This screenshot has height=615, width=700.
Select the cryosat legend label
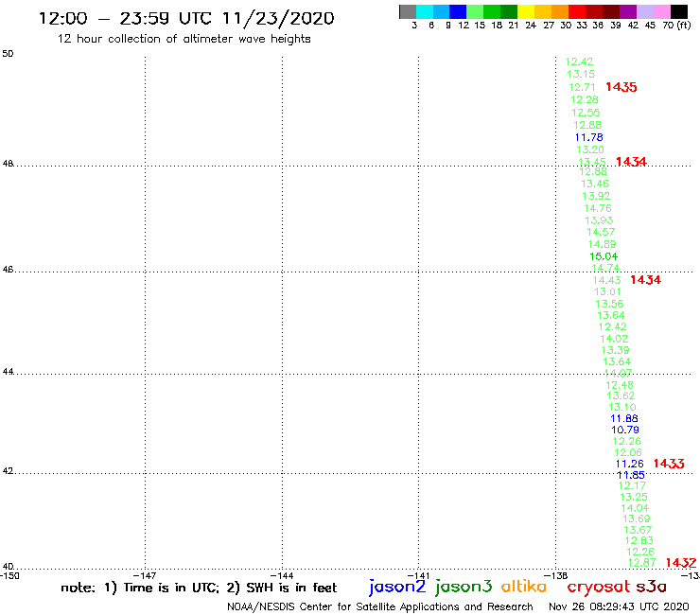[x=599, y=588]
